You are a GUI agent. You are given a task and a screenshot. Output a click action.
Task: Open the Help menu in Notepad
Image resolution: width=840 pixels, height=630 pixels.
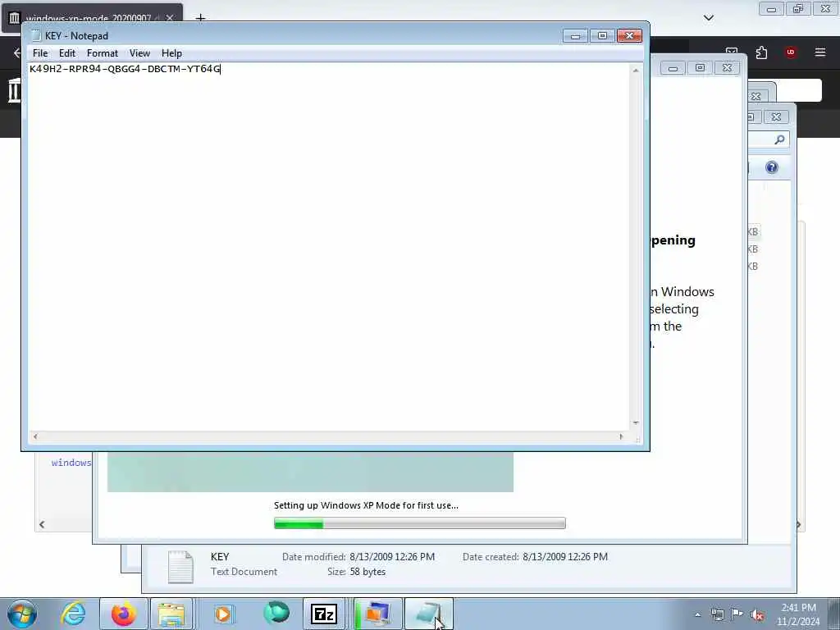[x=171, y=53]
